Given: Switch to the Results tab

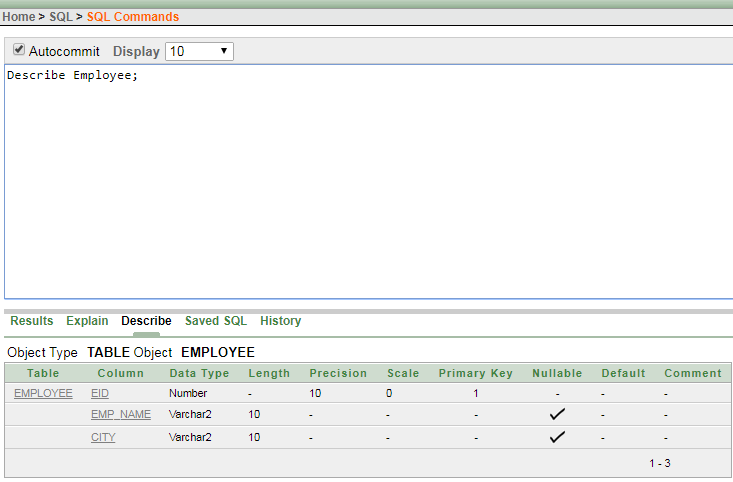Looking at the screenshot, I should 32,321.
